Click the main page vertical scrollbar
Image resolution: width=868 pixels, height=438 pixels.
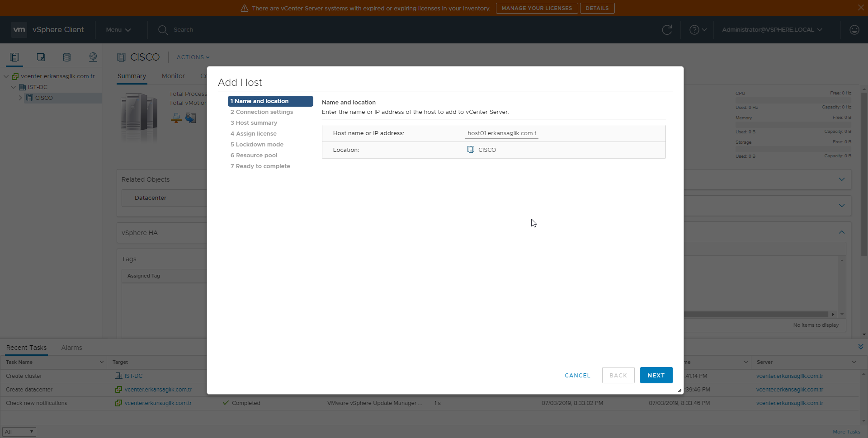tap(864, 174)
